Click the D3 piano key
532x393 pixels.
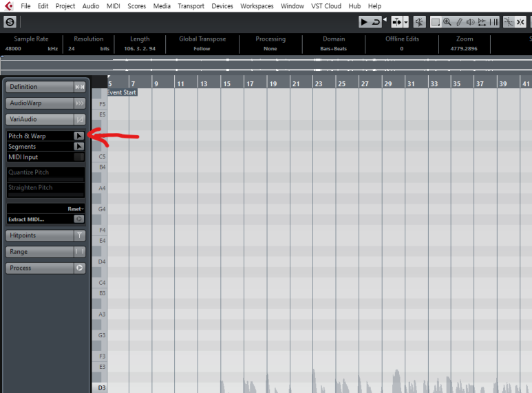tap(100, 387)
